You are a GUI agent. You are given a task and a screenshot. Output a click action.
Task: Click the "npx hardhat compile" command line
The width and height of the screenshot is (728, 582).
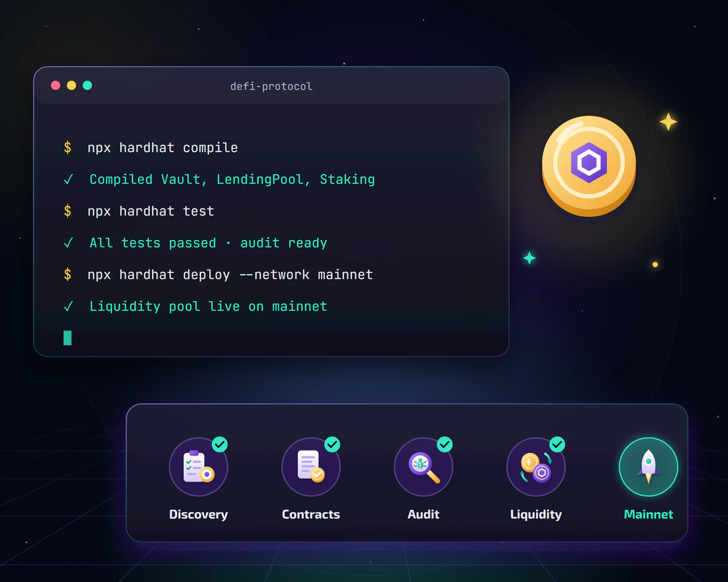click(163, 148)
